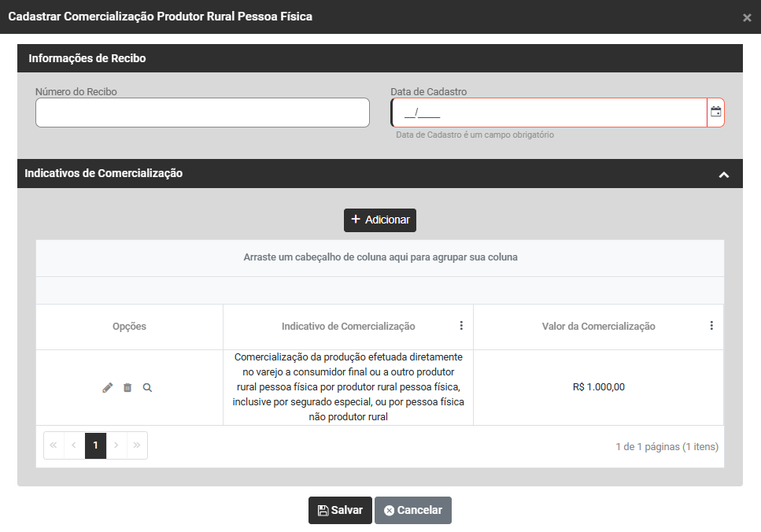Collapse the Indicativos de Comercialização section
This screenshot has width=761, height=532.
(724, 175)
